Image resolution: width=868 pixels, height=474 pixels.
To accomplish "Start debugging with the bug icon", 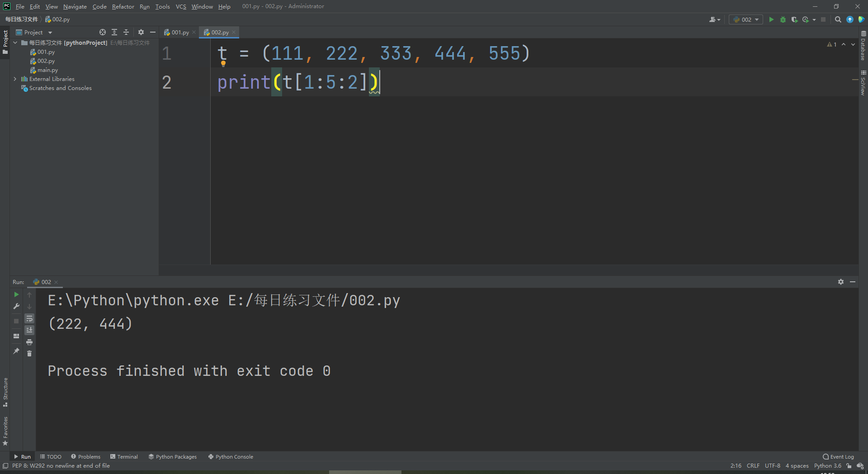I will (x=783, y=19).
